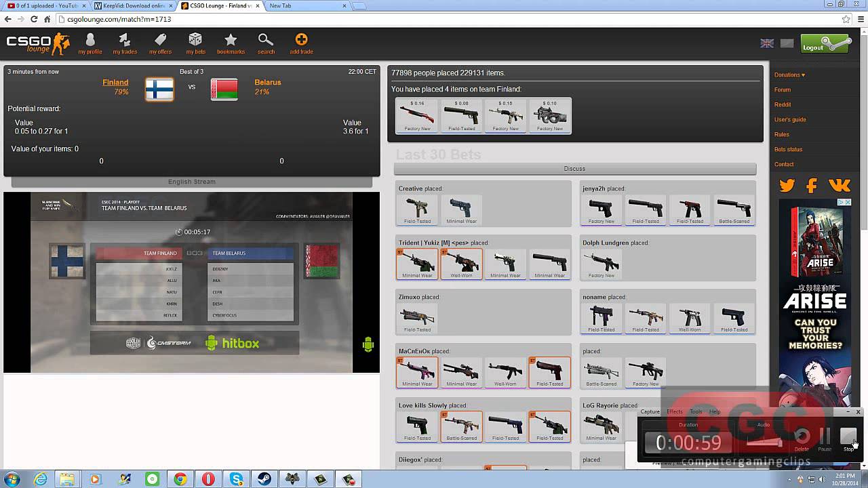Click the add trade plus icon
Viewport: 868px width, 488px height.
pyautogui.click(x=301, y=44)
